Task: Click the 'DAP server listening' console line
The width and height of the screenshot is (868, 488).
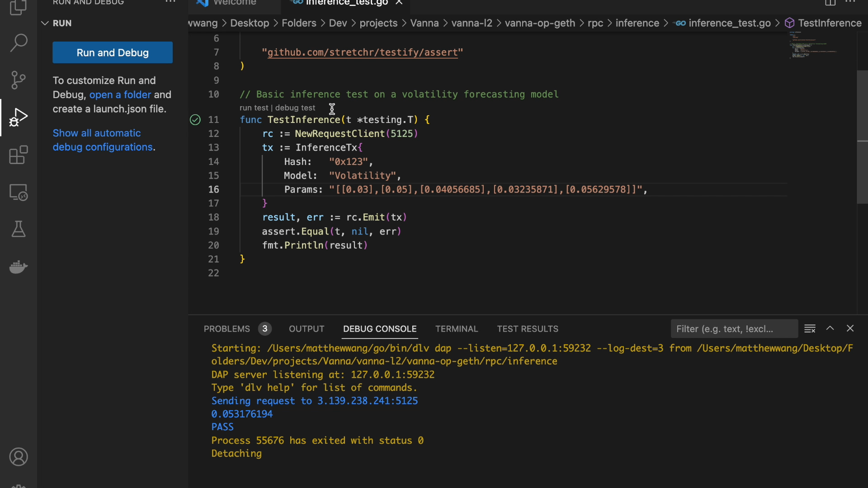Action: pos(323,375)
